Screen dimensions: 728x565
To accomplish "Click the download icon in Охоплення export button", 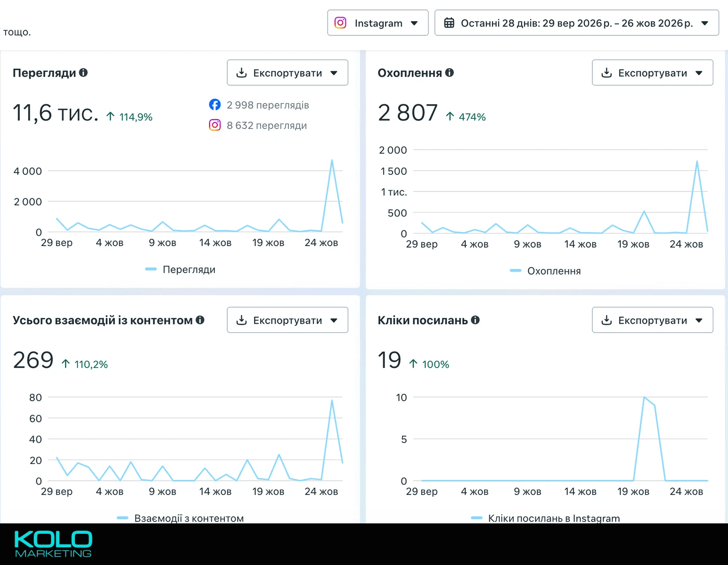I will pyautogui.click(x=606, y=73).
